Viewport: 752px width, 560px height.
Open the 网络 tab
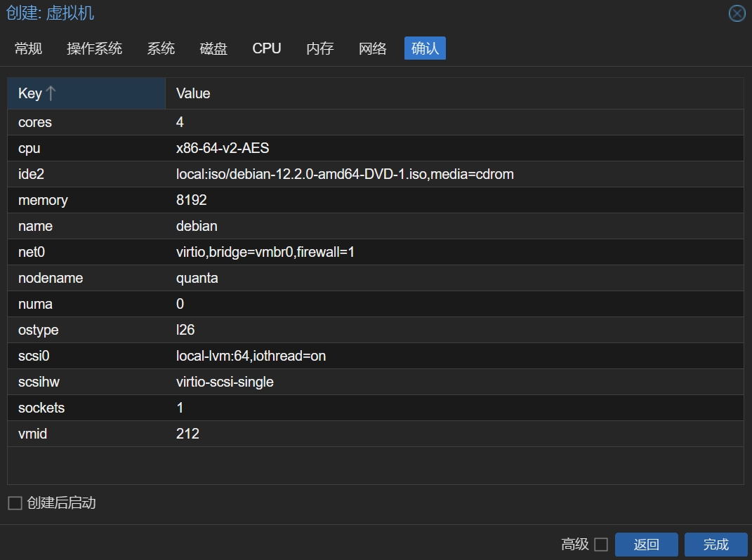[x=373, y=48]
